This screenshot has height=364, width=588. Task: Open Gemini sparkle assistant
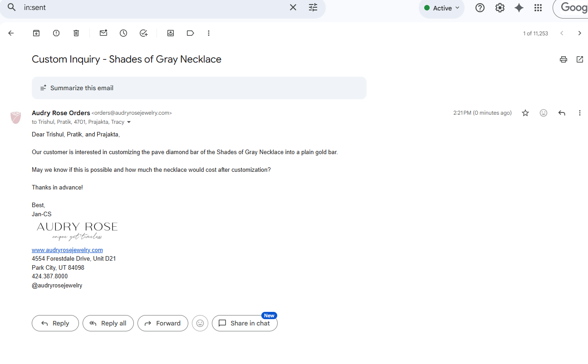click(x=519, y=8)
